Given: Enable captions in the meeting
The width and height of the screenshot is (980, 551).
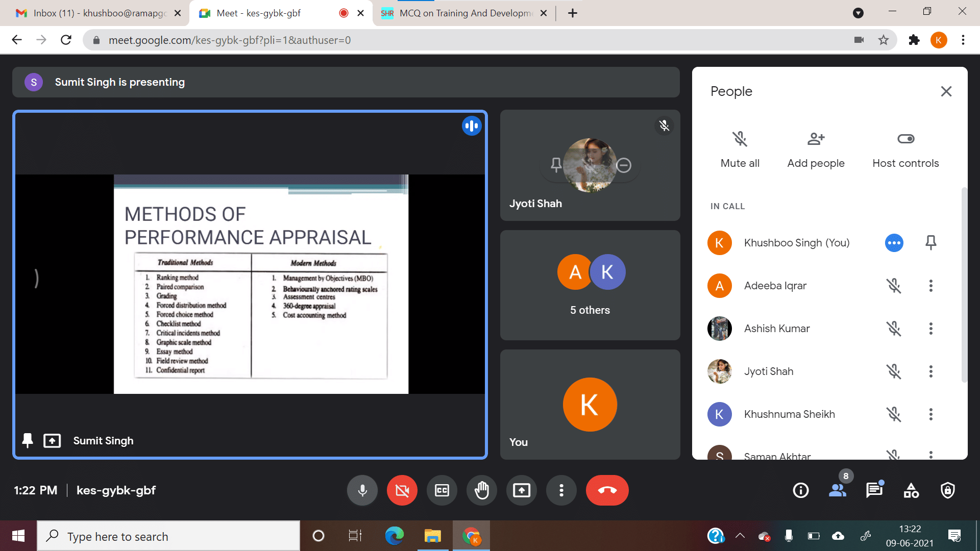Looking at the screenshot, I should [x=442, y=490].
